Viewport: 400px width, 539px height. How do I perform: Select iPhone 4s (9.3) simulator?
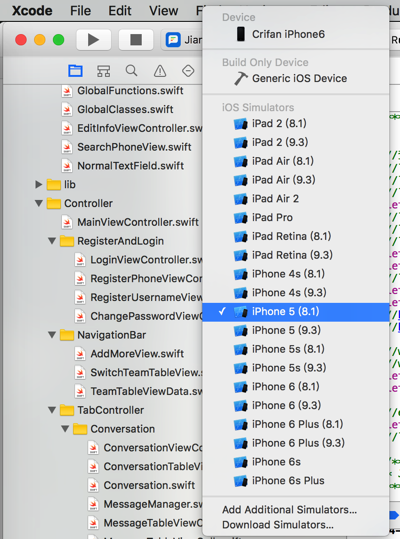(x=296, y=293)
